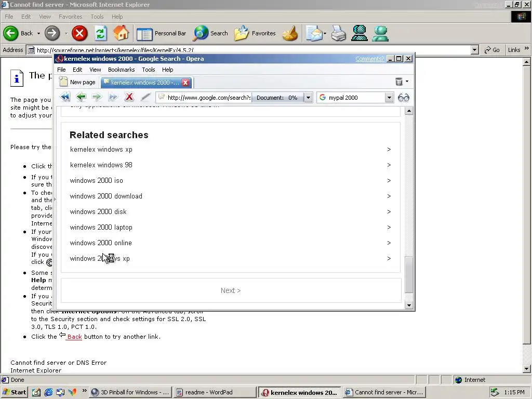Open the Help menu in Opera
Screen dimensions: 532x399
tap(168, 70)
